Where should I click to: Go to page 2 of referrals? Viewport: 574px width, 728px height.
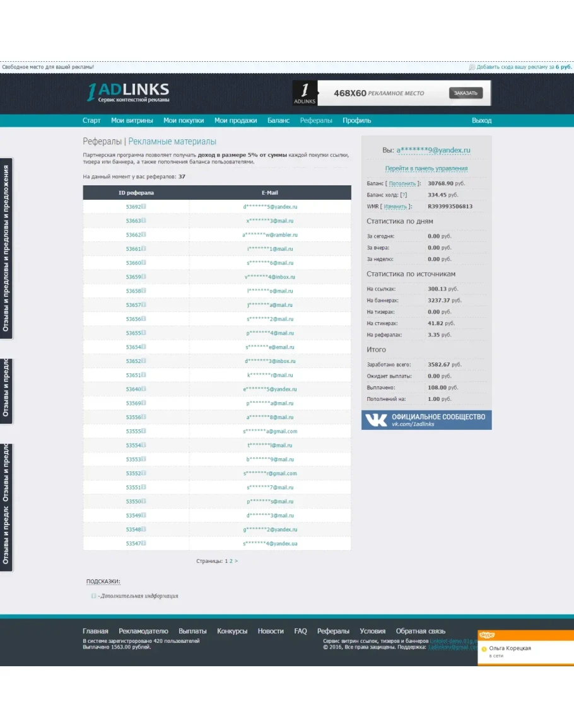pyautogui.click(x=231, y=560)
